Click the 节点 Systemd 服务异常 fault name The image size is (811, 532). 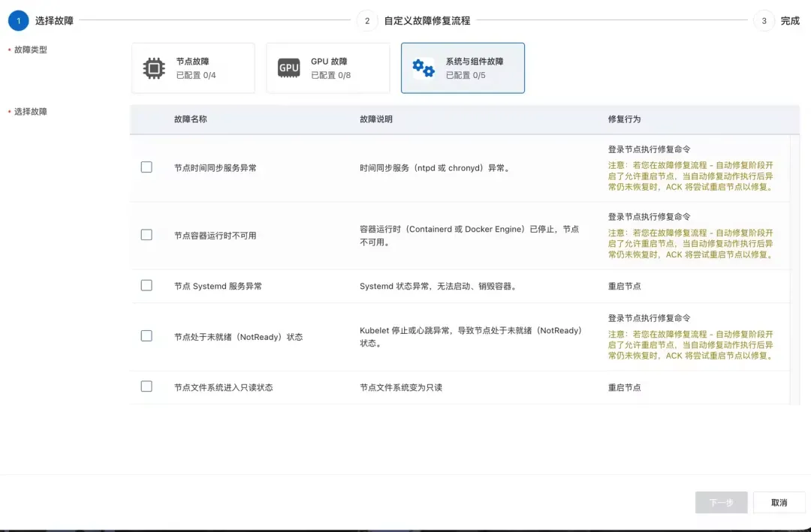pos(218,287)
